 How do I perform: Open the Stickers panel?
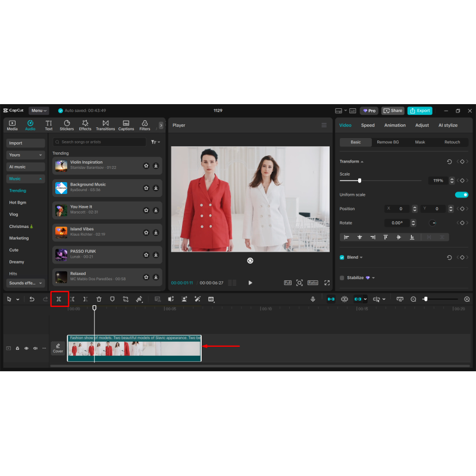click(67, 125)
